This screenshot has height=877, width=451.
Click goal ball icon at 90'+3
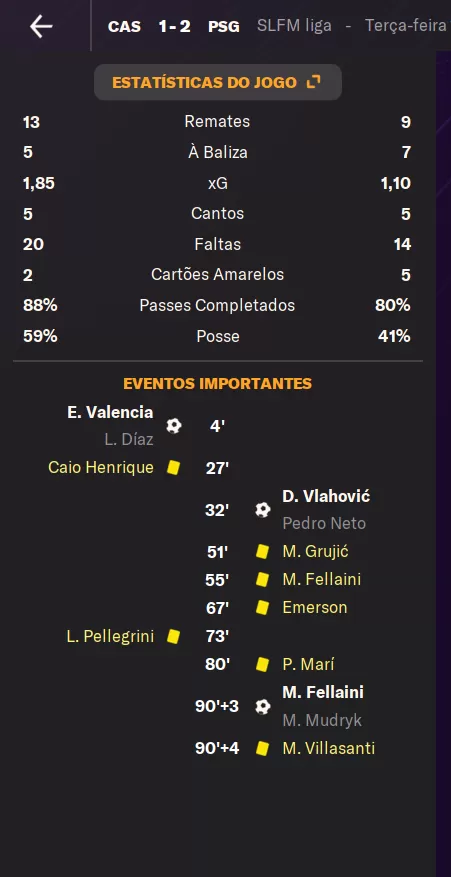click(x=262, y=706)
